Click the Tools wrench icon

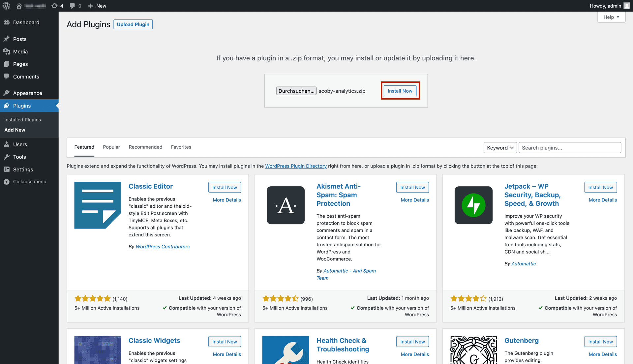tap(7, 157)
